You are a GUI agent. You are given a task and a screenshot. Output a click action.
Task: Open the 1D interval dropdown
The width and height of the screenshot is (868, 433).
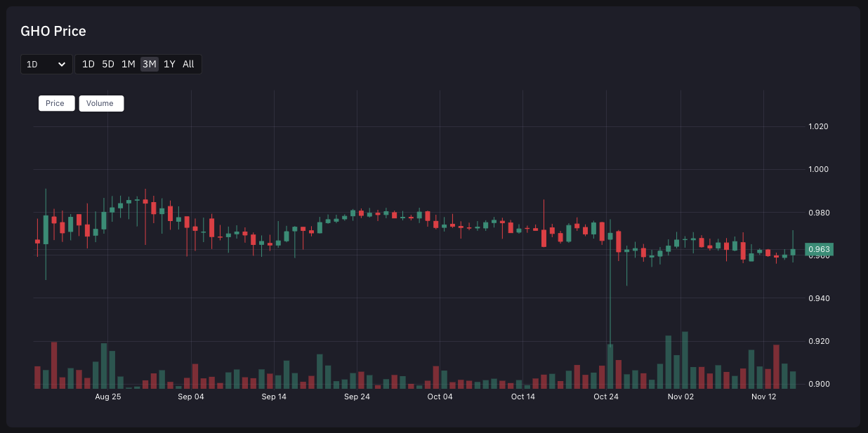pyautogui.click(x=46, y=65)
